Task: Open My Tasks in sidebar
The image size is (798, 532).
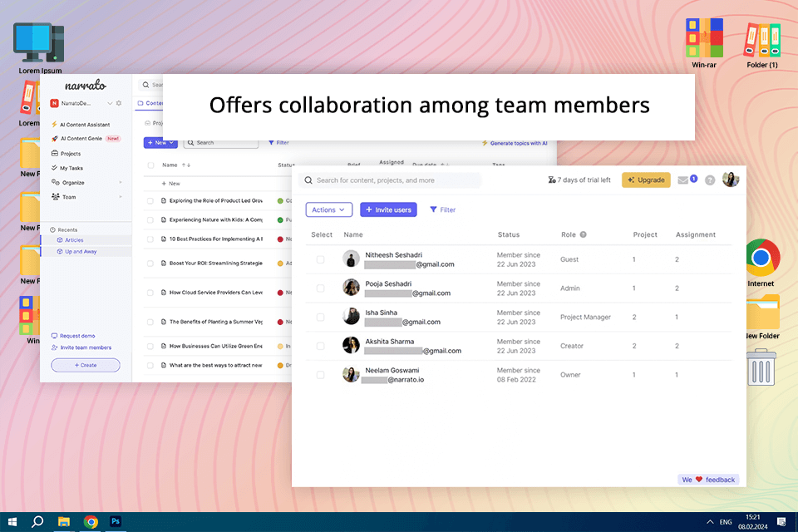Action: pos(67,168)
